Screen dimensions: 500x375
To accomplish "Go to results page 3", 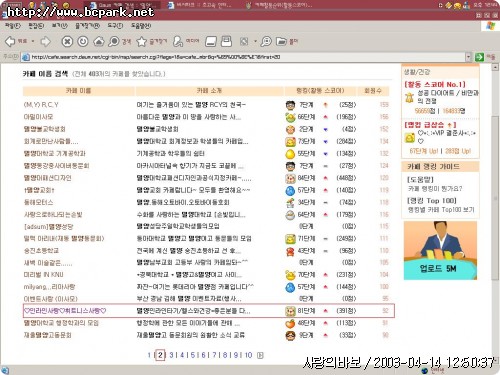I will [x=171, y=355].
